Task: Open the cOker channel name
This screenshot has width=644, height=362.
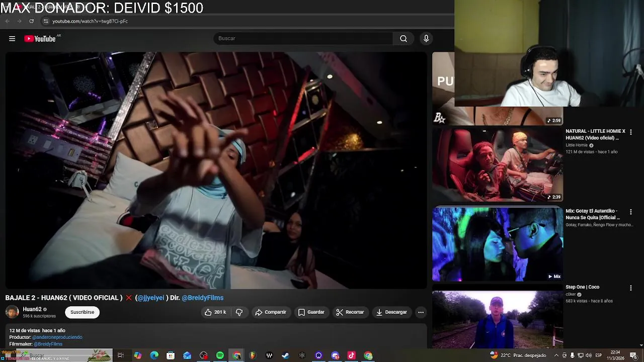Action: (571, 295)
